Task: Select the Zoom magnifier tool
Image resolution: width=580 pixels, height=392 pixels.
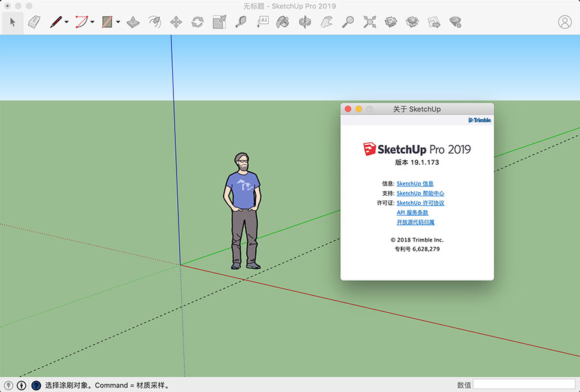Action: (x=348, y=22)
